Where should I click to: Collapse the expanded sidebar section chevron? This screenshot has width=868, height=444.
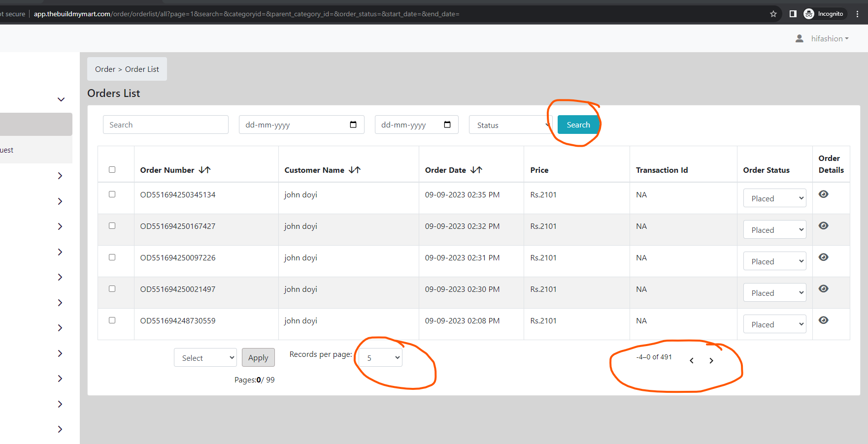tap(61, 99)
